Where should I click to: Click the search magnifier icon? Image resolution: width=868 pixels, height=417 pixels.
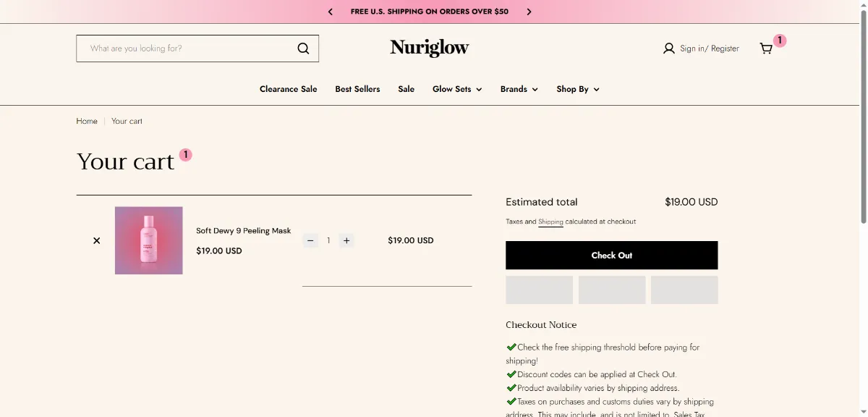(x=303, y=49)
